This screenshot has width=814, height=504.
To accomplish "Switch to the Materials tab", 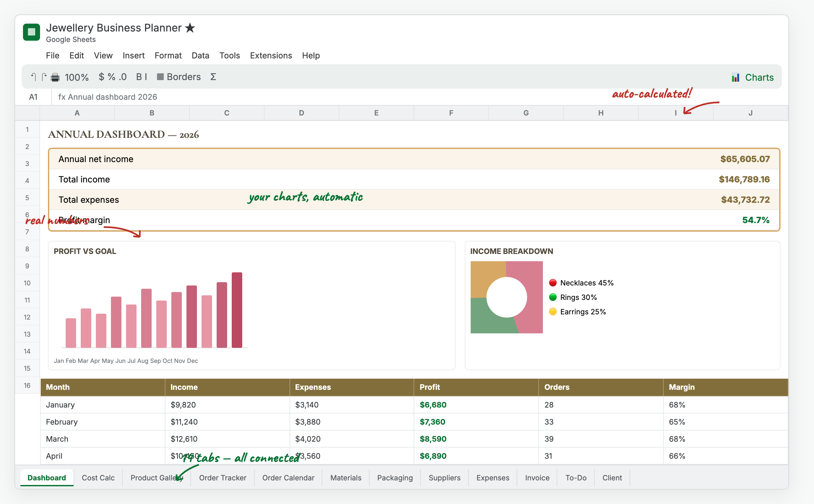I will [346, 478].
